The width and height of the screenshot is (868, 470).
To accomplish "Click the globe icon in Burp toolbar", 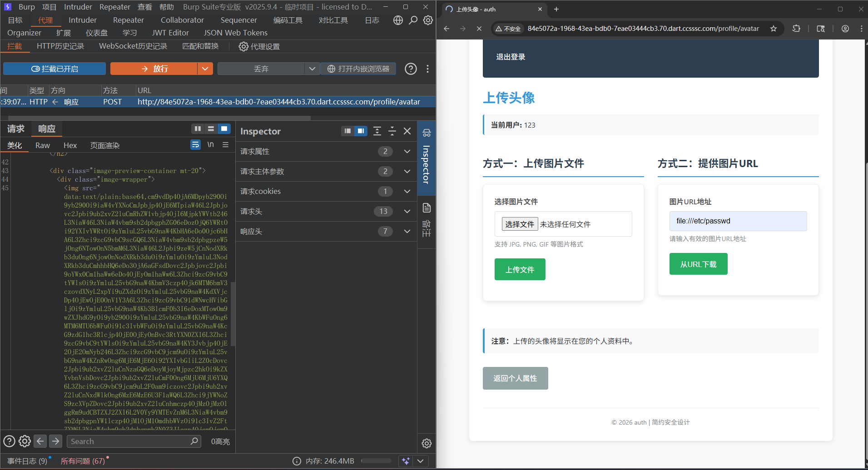I will (398, 20).
